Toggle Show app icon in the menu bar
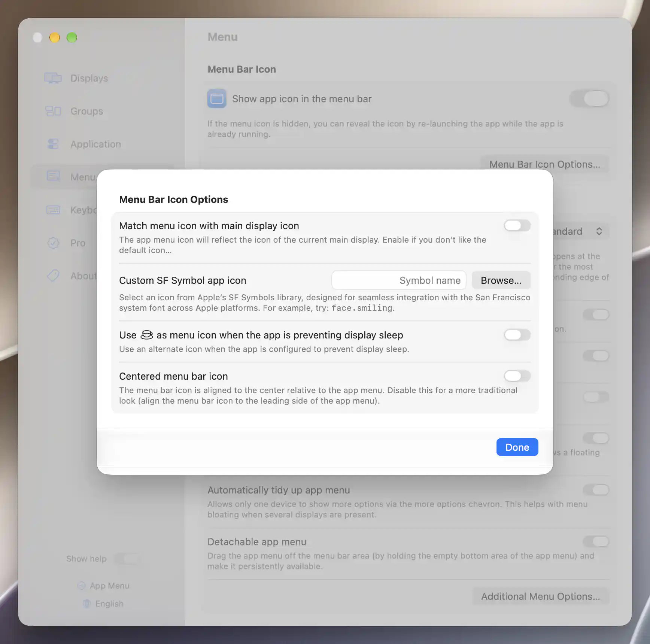 (589, 98)
